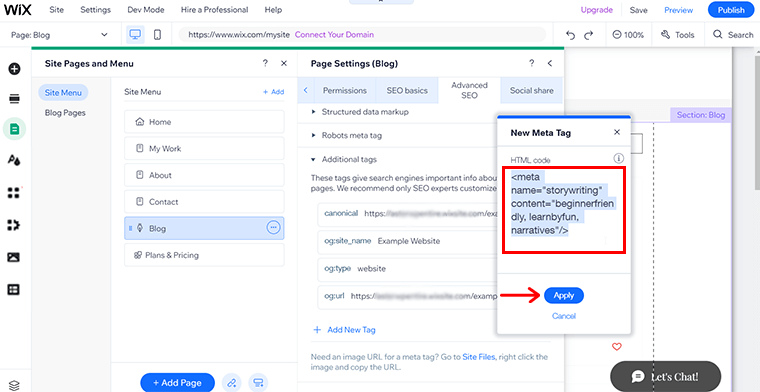The width and height of the screenshot is (760, 392).
Task: Open the Dev Mode menu
Action: click(x=146, y=10)
